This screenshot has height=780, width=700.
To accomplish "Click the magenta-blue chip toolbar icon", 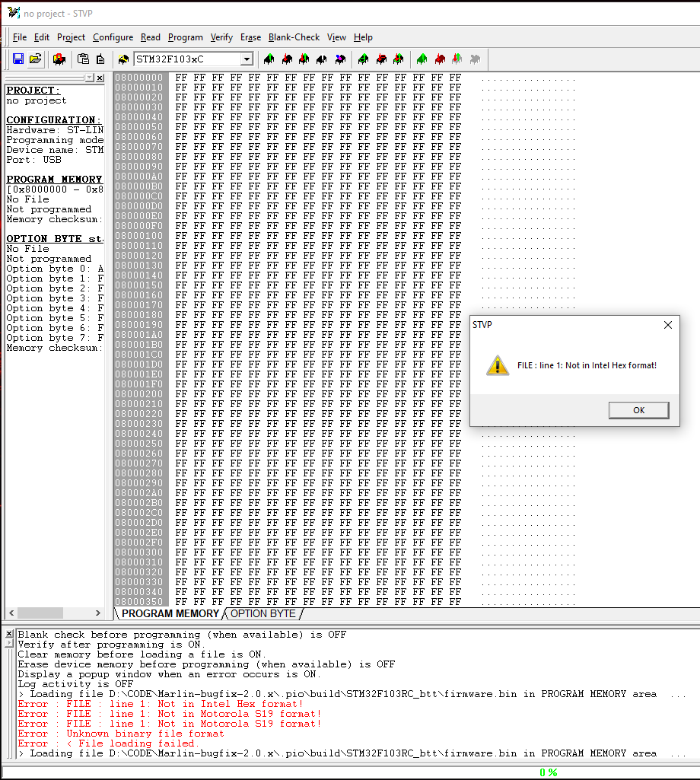I will 340,59.
